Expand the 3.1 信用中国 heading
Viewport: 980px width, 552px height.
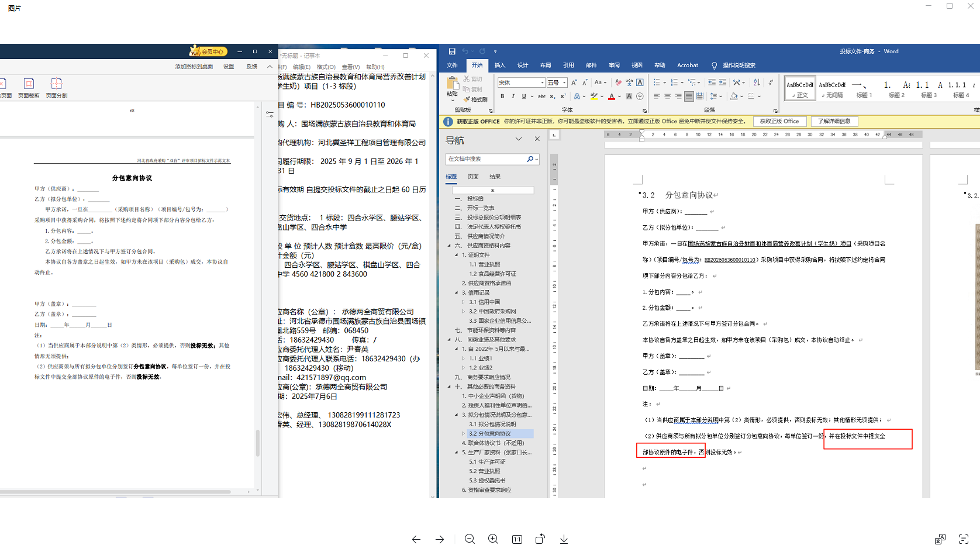(464, 302)
